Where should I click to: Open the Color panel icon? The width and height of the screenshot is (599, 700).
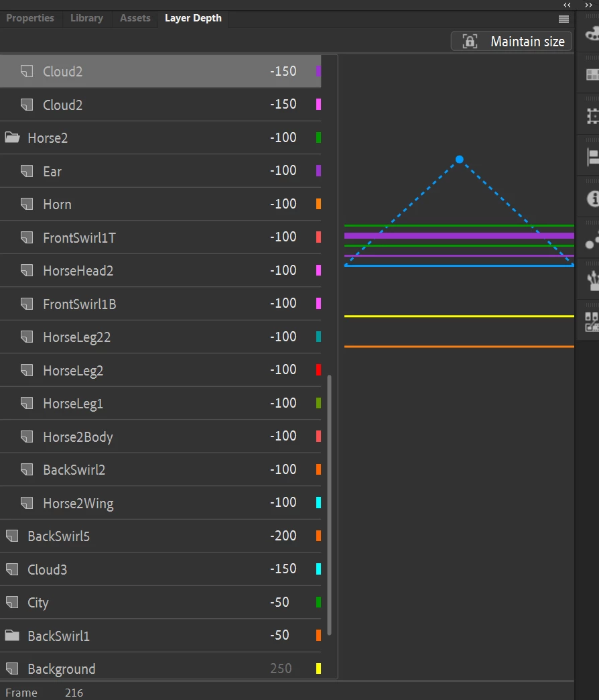592,34
